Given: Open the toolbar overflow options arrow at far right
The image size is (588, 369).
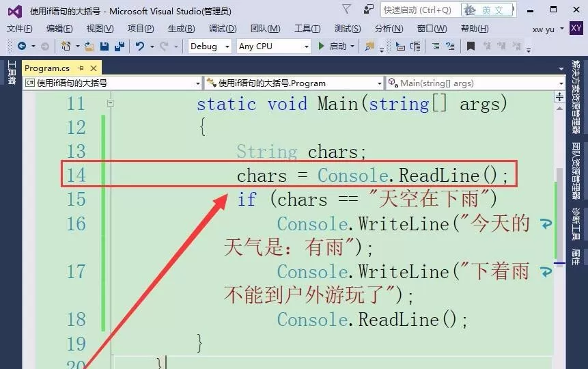Looking at the screenshot, I should [529, 50].
